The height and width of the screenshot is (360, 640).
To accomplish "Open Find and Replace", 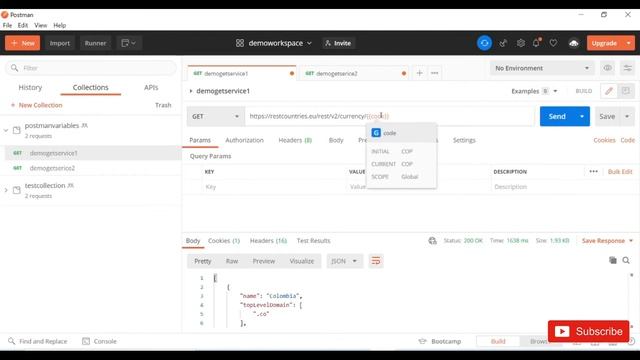I will pyautogui.click(x=38, y=341).
